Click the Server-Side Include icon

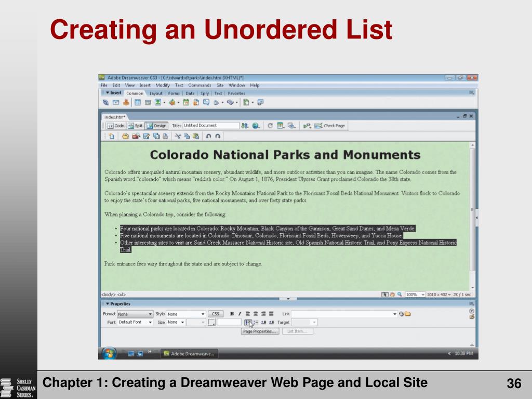point(196,102)
